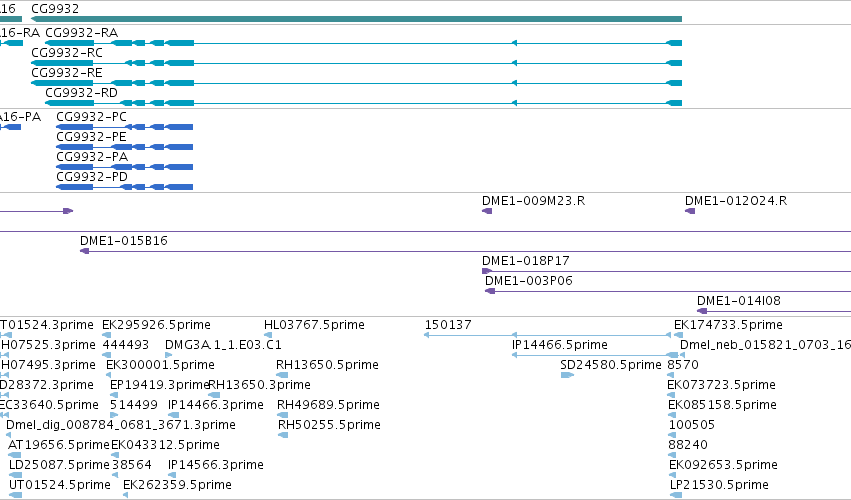Click the 100505 feature label

point(691,425)
